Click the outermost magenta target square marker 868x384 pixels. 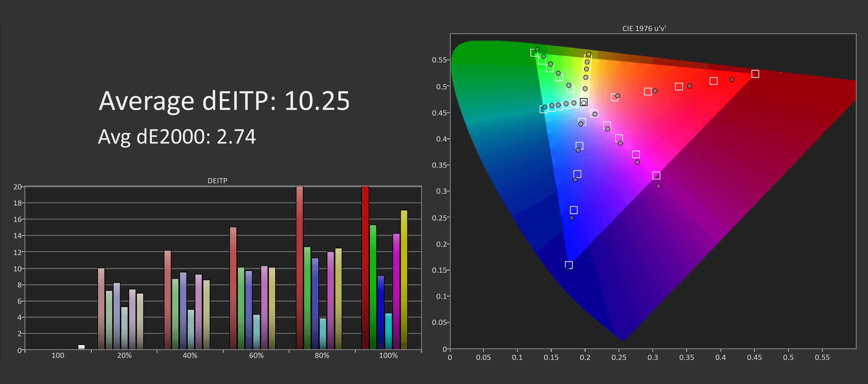click(656, 176)
